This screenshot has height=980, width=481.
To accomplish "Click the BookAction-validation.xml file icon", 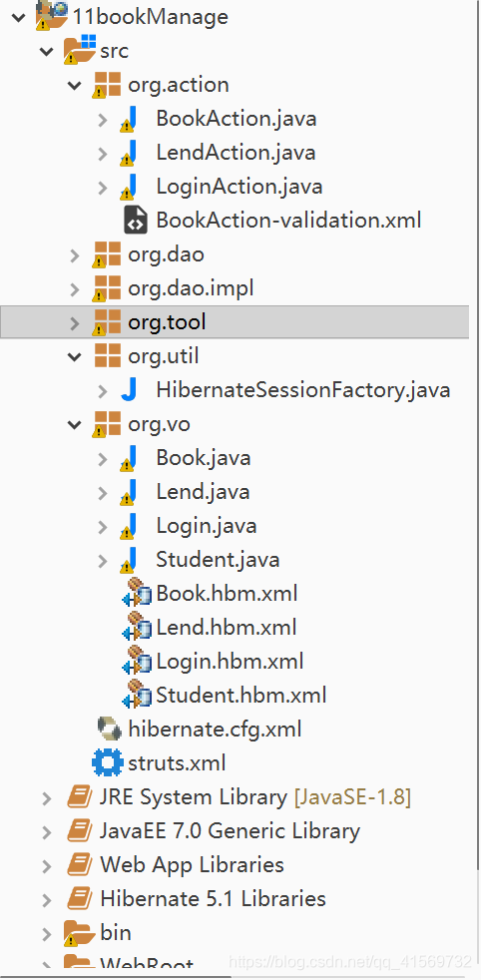I will (x=136, y=220).
